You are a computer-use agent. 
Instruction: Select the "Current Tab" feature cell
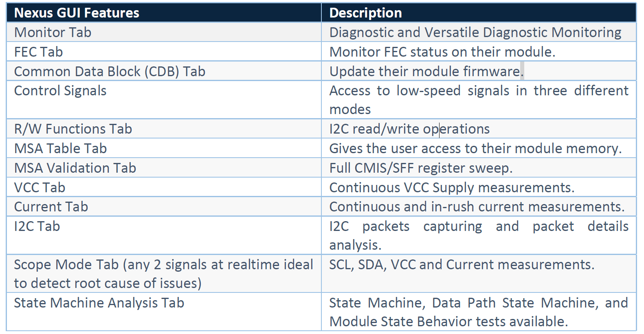pyautogui.click(x=51, y=207)
